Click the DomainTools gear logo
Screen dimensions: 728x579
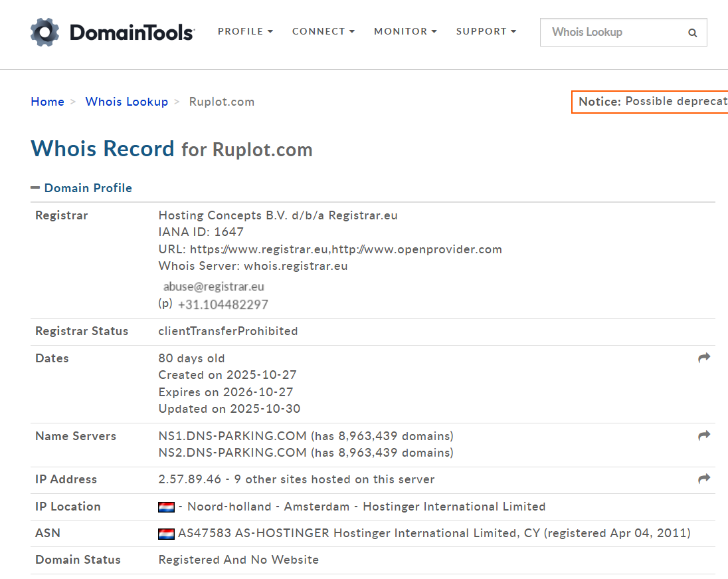point(45,32)
